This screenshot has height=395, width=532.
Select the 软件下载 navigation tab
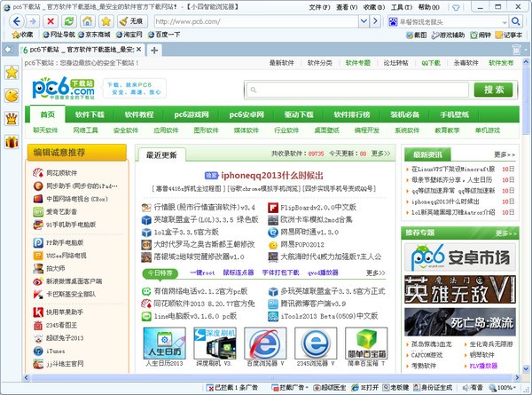(90, 115)
